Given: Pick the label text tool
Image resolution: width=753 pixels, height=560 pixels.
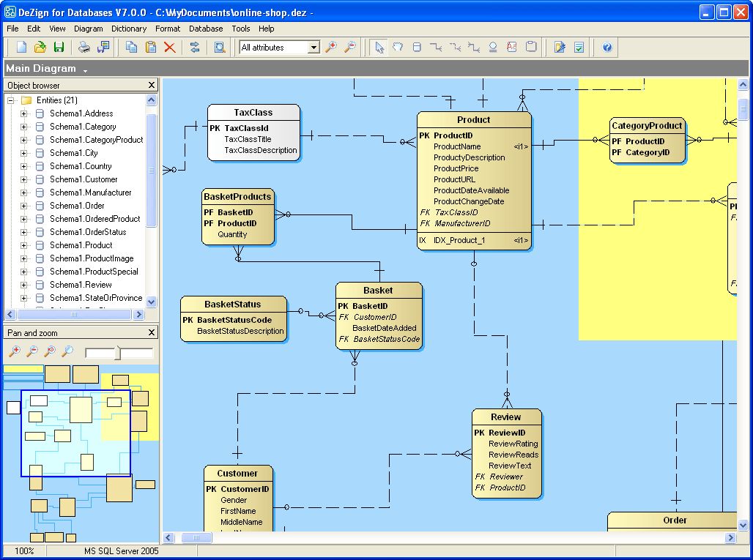Looking at the screenshot, I should [x=513, y=47].
